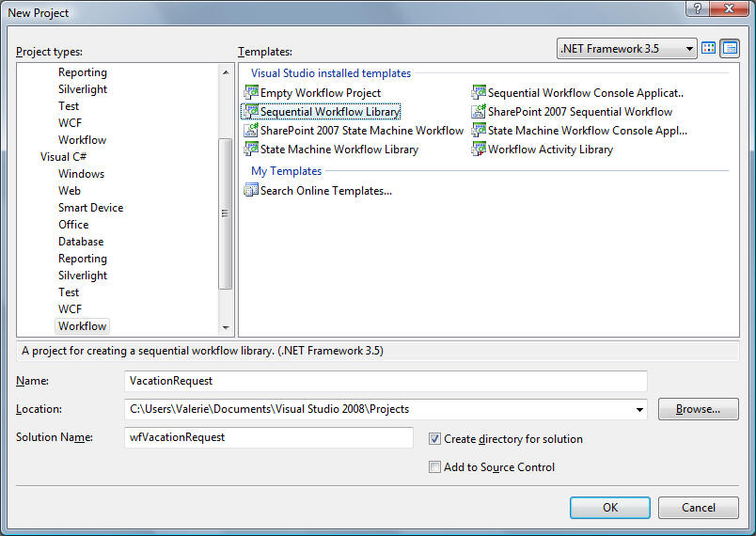Click the Browse... button
This screenshot has height=536, width=756.
[698, 409]
